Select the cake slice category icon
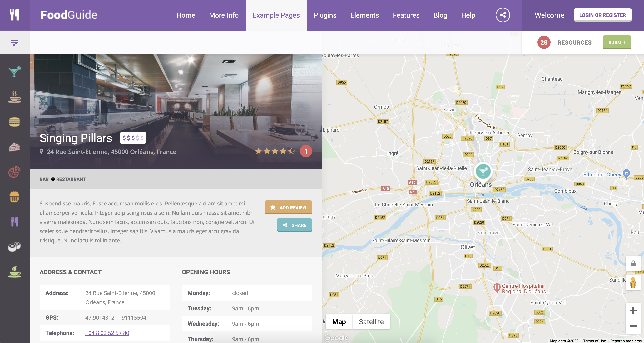The image size is (644, 343). [x=14, y=147]
